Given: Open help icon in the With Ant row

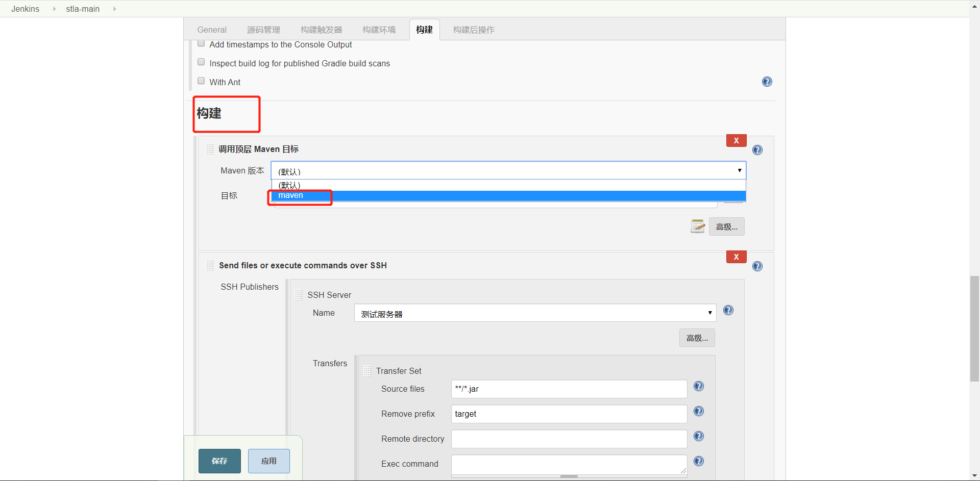Looking at the screenshot, I should tap(767, 81).
